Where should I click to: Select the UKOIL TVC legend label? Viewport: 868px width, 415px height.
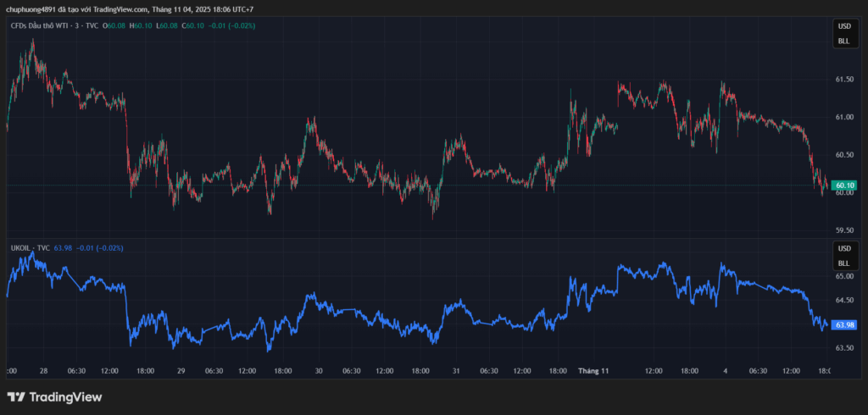[x=30, y=247]
